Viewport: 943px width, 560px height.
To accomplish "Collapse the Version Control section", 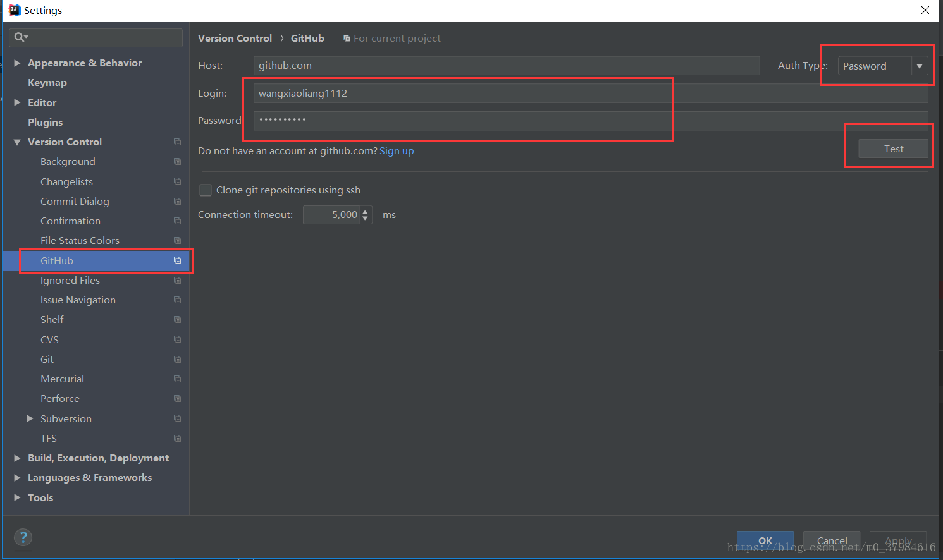I will coord(17,142).
